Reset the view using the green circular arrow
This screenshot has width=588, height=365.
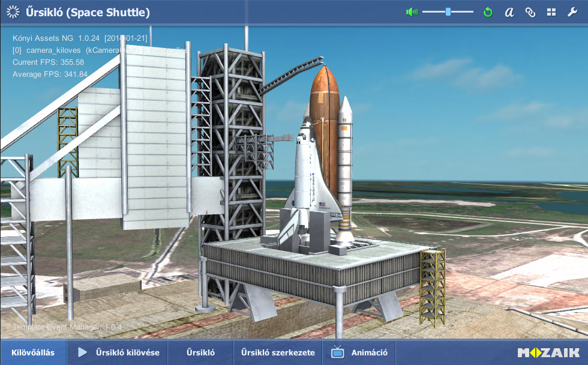coord(488,12)
